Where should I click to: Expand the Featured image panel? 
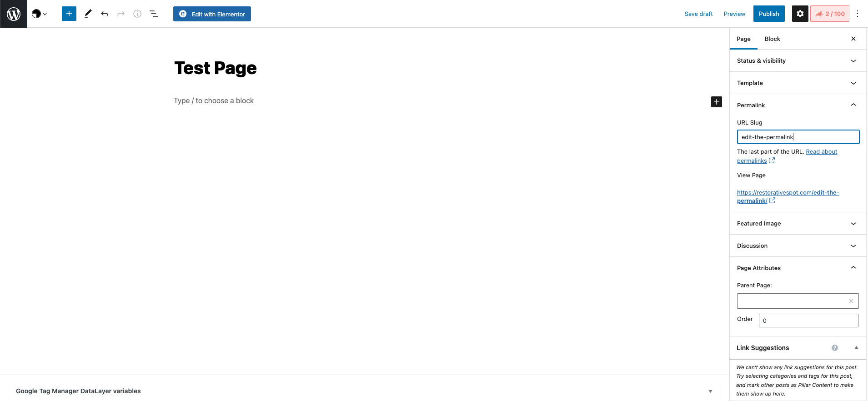point(798,223)
